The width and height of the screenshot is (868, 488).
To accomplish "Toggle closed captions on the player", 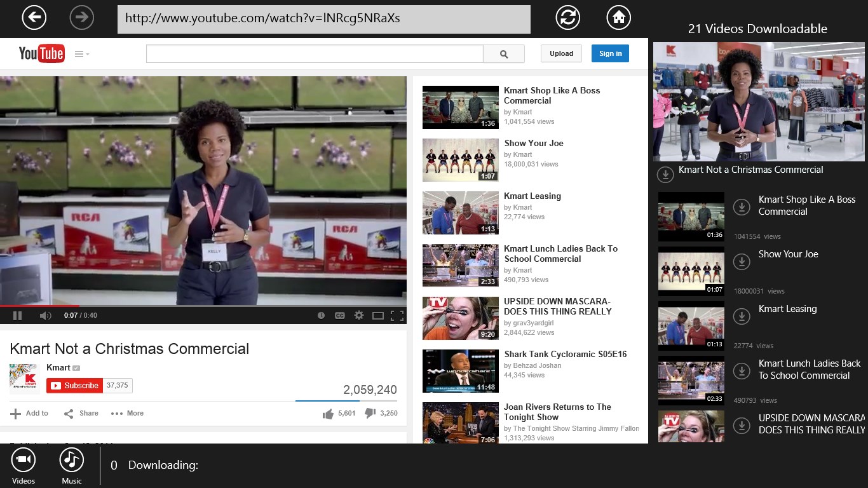I will point(340,315).
